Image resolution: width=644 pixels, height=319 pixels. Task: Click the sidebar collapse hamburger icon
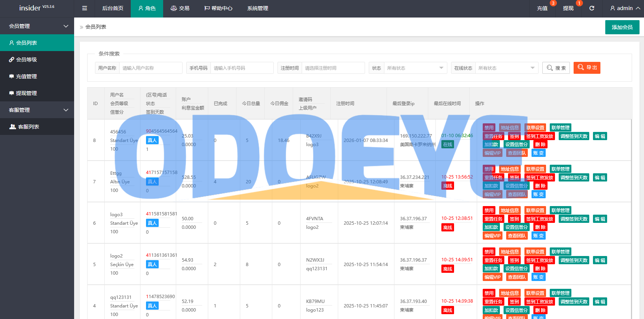tap(85, 8)
